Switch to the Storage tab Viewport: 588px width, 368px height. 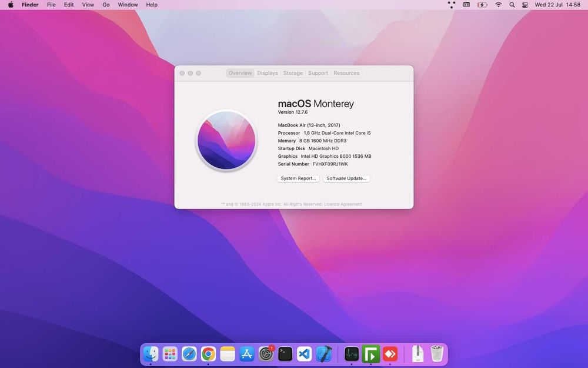point(293,73)
